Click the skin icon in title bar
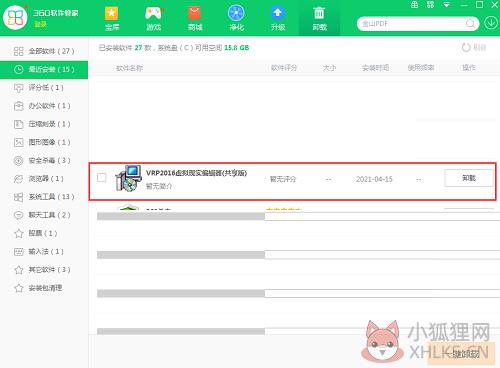 (414, 5)
